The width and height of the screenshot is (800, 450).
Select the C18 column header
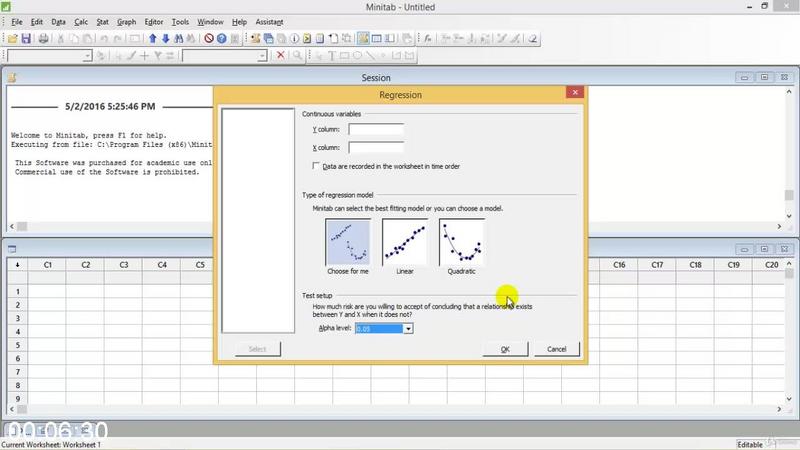tap(695, 265)
